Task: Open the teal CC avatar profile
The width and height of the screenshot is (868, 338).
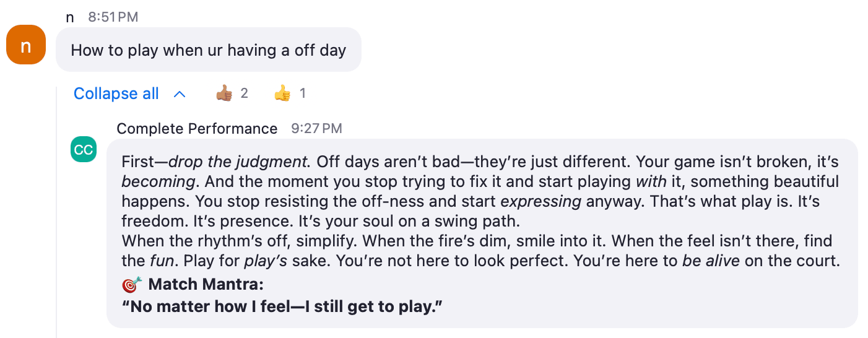Action: [x=84, y=150]
